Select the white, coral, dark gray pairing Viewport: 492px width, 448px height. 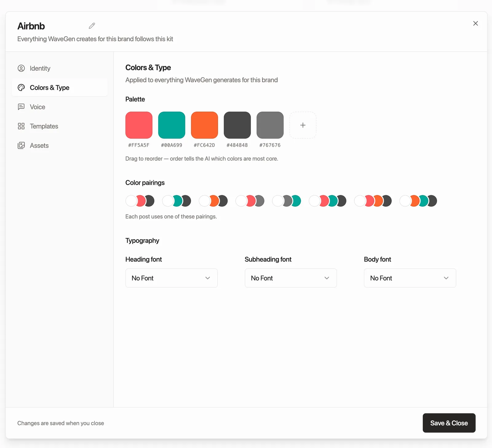140,201
